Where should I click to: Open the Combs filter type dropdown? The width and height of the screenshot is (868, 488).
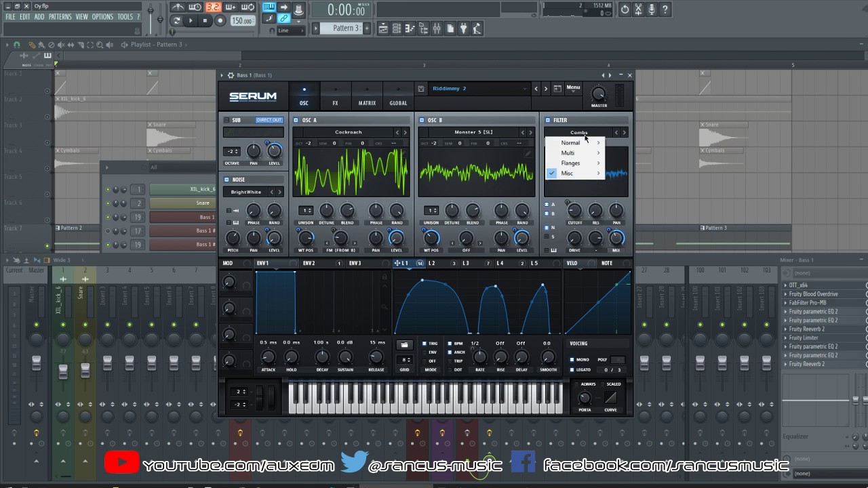click(578, 133)
